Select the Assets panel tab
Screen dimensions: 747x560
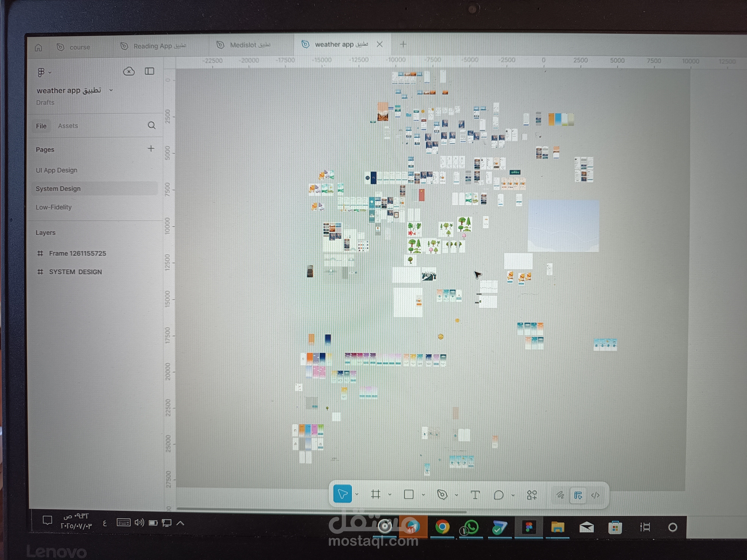(68, 126)
